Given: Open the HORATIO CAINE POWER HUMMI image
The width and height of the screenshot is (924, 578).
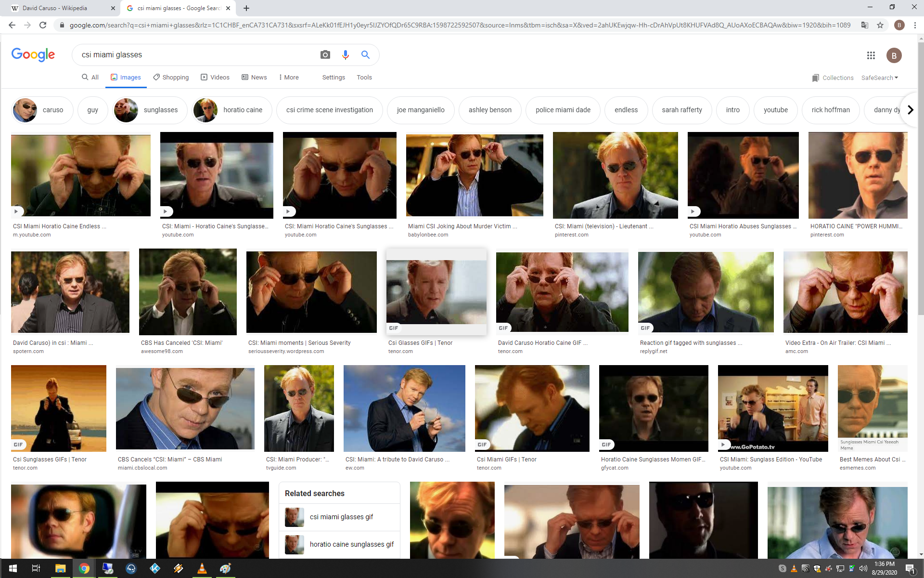Looking at the screenshot, I should (x=858, y=175).
